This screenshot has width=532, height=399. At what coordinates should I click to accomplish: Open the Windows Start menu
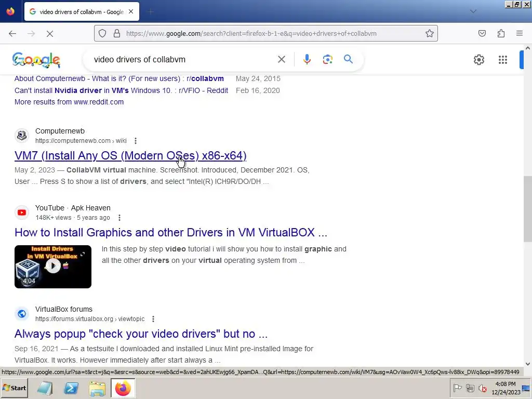(14, 388)
